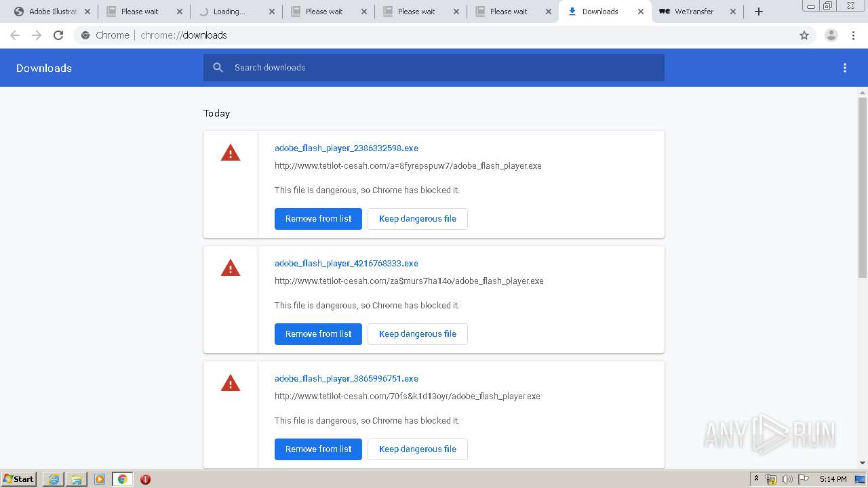Click the browser forward arrow
The width and height of the screenshot is (868, 488).
37,35
